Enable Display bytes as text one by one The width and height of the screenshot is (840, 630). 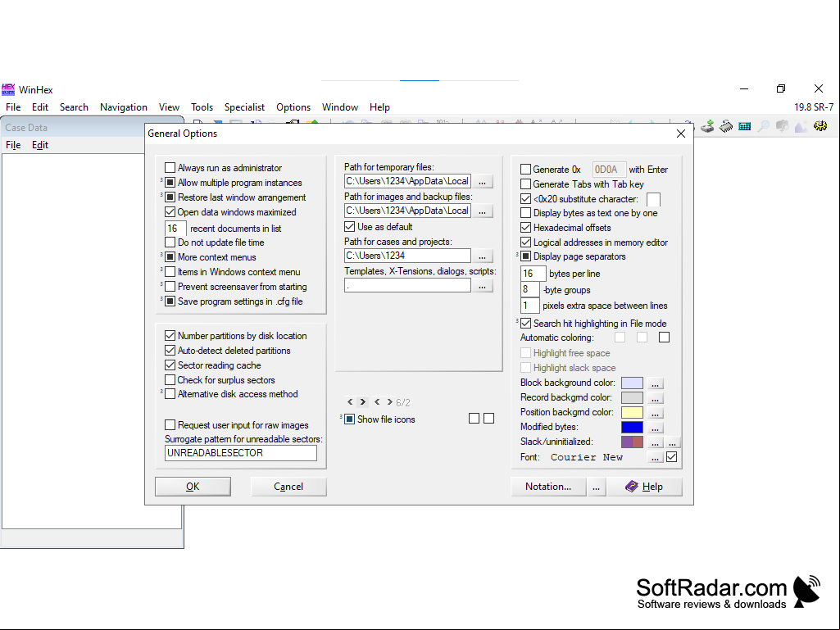coord(525,213)
